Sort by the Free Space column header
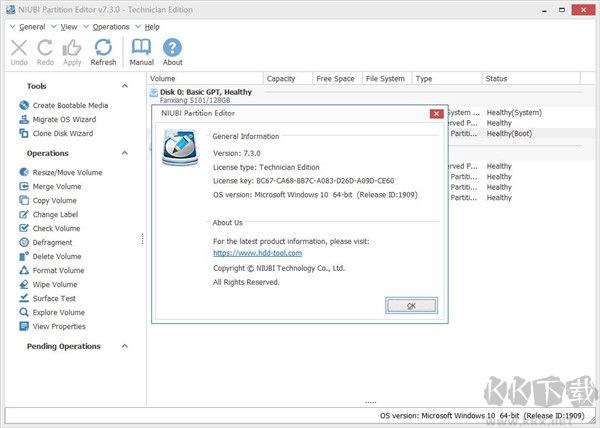600x428 pixels. pyautogui.click(x=337, y=78)
